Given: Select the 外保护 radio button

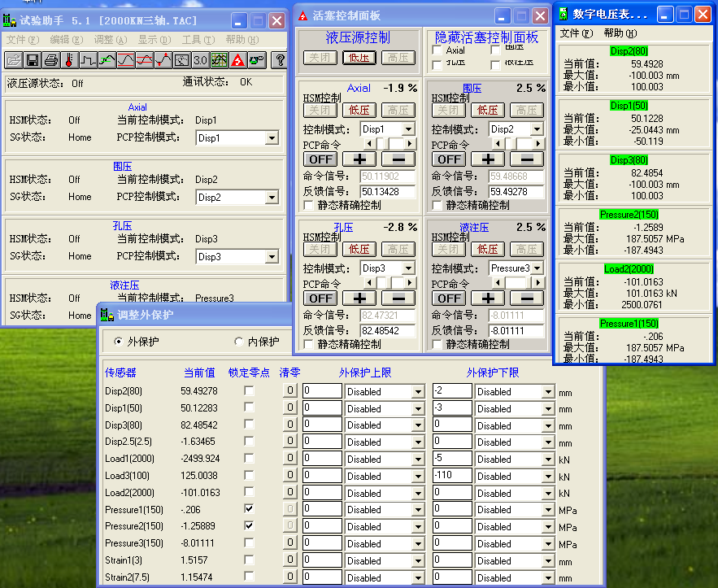Looking at the screenshot, I should click(x=119, y=342).
